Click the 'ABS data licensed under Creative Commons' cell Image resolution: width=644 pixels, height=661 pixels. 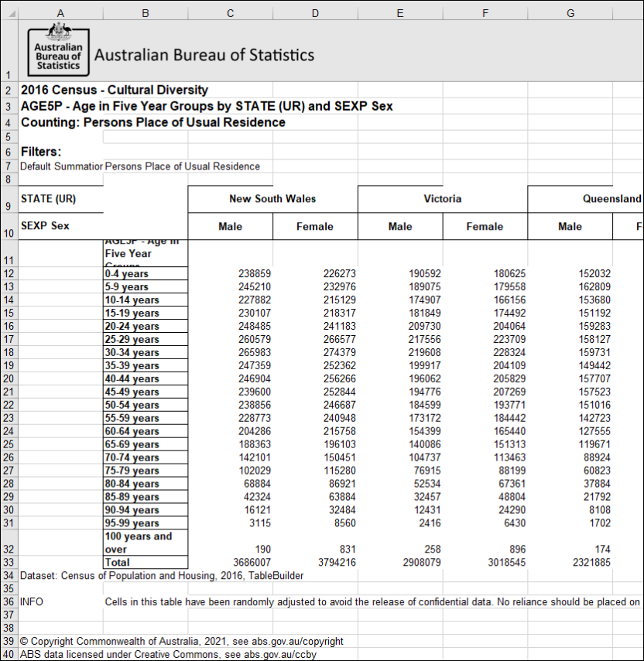pyautogui.click(x=168, y=654)
